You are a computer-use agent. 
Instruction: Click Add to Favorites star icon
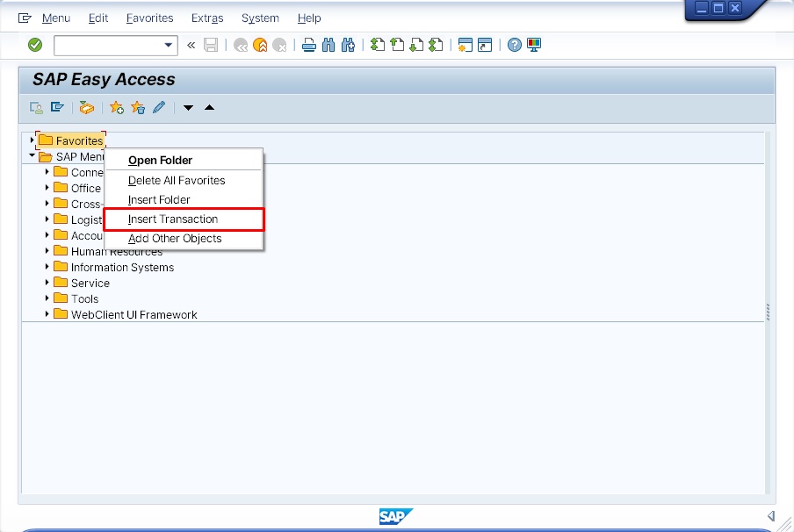point(117,108)
